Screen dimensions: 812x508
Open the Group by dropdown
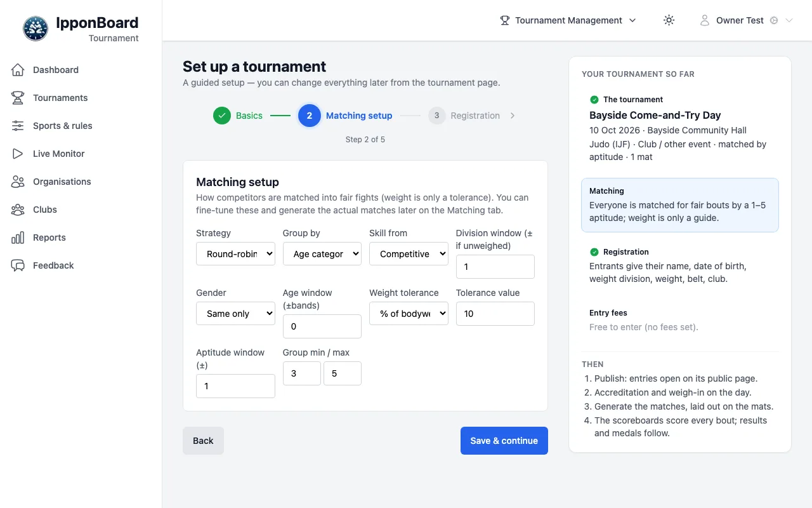coord(322,254)
